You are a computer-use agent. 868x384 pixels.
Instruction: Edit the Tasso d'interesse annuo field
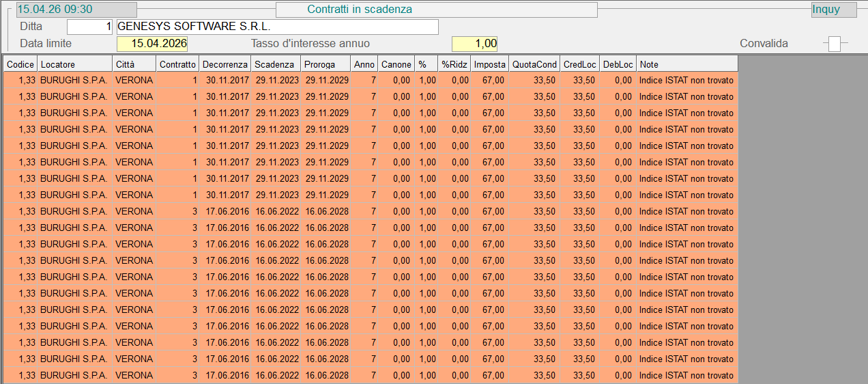tap(474, 44)
